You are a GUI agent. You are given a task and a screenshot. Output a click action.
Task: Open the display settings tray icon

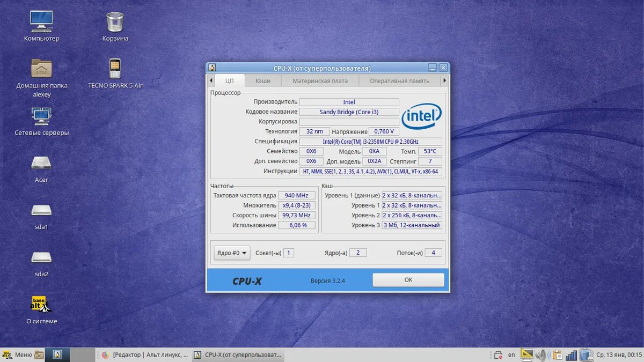[x=527, y=354]
